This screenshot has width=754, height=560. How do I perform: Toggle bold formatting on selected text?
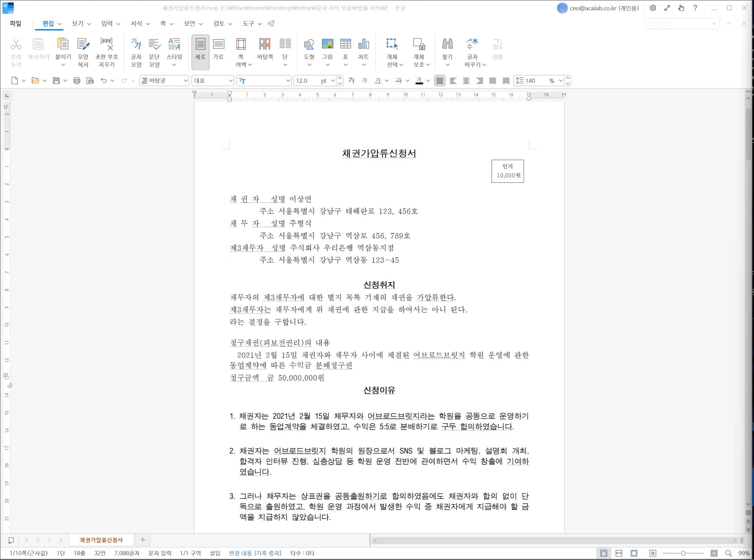[x=351, y=80]
